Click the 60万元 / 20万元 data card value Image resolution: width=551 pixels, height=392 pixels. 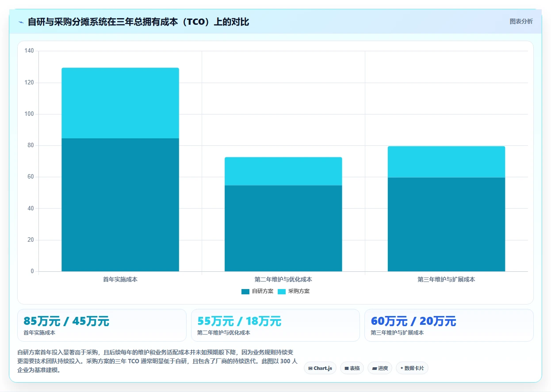(413, 321)
